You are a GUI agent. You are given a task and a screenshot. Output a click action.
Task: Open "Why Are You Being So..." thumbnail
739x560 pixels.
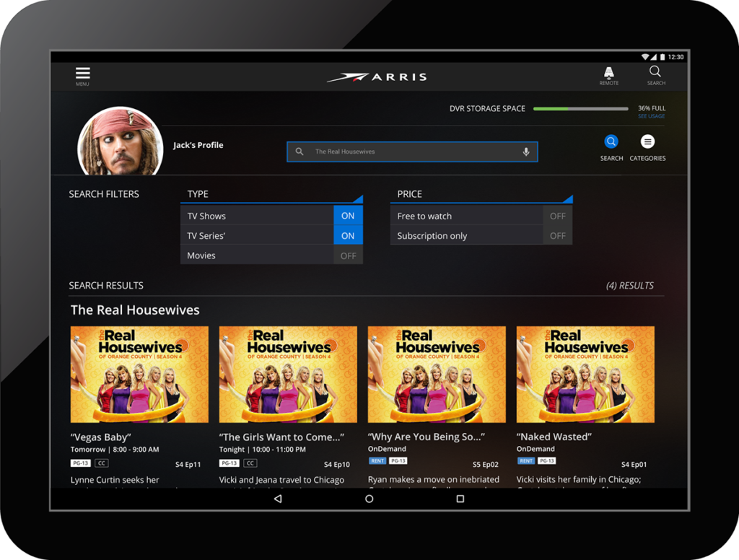click(x=437, y=375)
